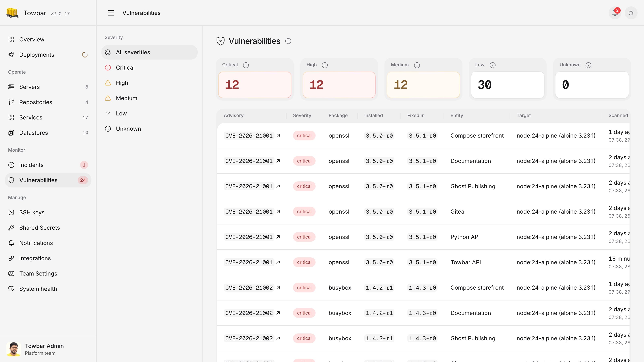Click info icon on Medium card
The height and width of the screenshot is (362, 644).
[417, 65]
